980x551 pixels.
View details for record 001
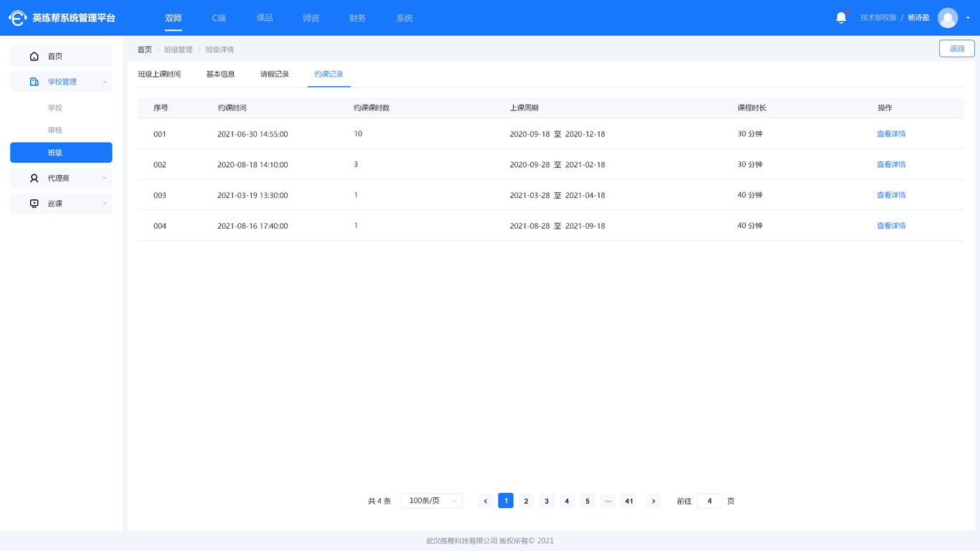click(x=891, y=134)
